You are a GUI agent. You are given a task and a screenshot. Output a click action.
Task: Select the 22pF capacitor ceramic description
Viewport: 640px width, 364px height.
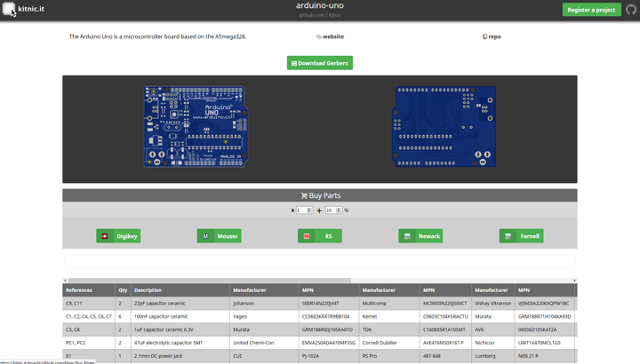tap(160, 304)
